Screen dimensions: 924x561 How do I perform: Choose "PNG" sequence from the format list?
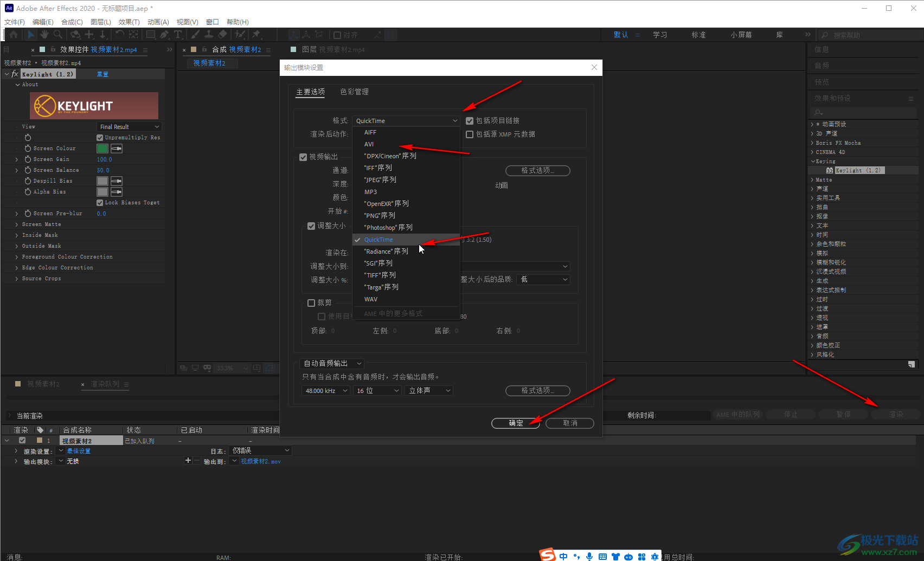tap(406, 216)
